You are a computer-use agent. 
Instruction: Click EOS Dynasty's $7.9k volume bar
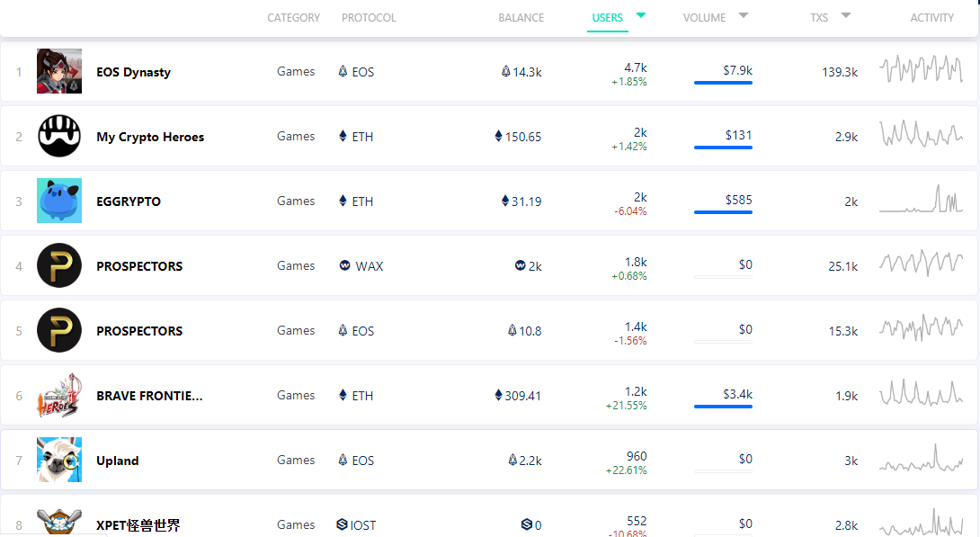pyautogui.click(x=723, y=82)
